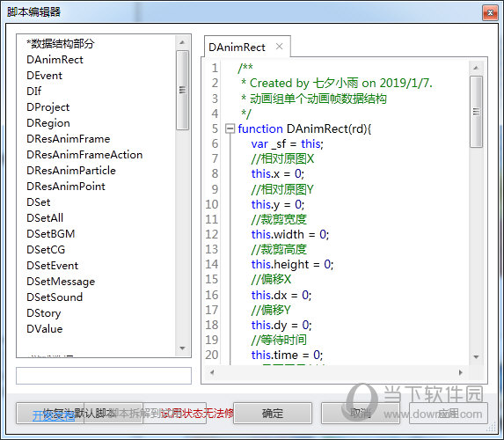504x440 pixels.
Task: Click the code line 'this.height = 0;'
Action: [x=293, y=264]
